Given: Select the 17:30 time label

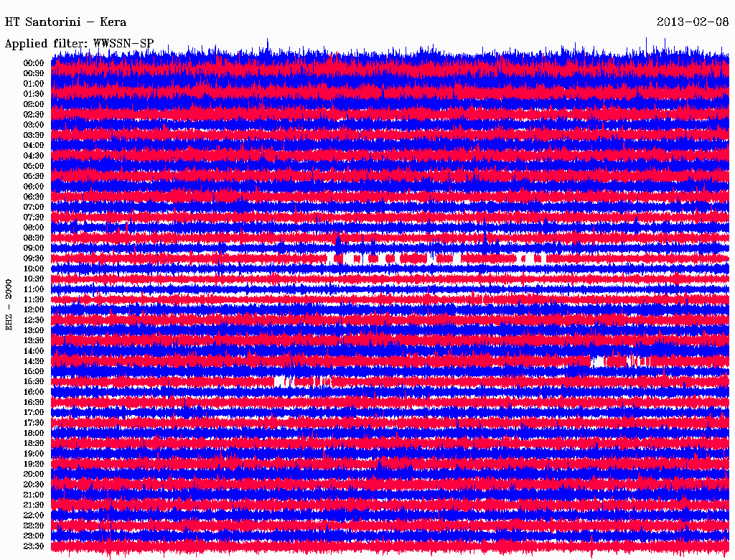Looking at the screenshot, I should click(x=34, y=423).
